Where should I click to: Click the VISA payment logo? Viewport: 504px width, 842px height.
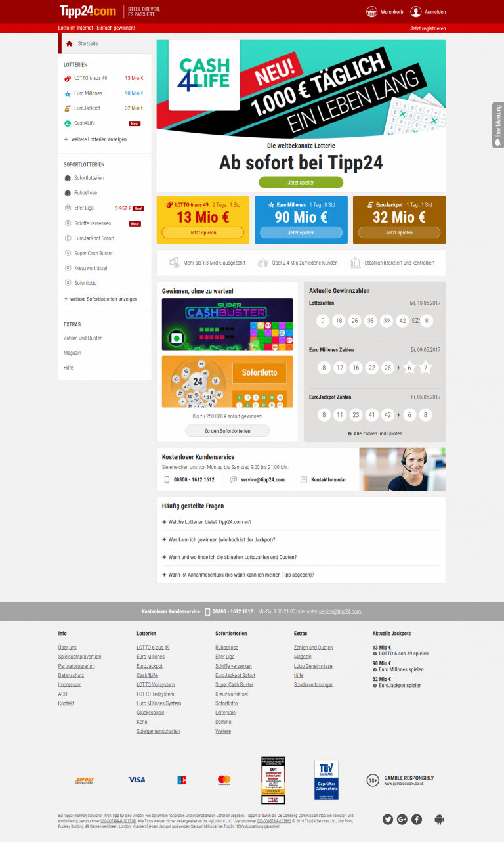[136, 780]
